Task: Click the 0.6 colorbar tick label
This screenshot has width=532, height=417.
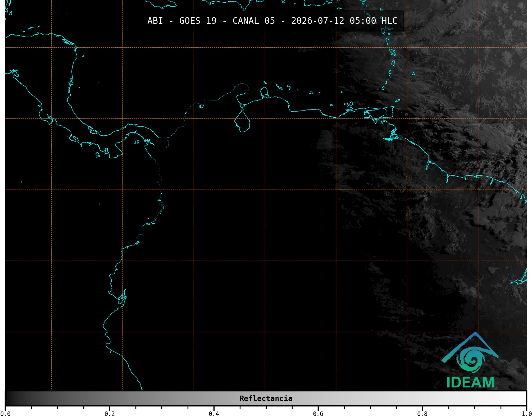Action: 318,414
